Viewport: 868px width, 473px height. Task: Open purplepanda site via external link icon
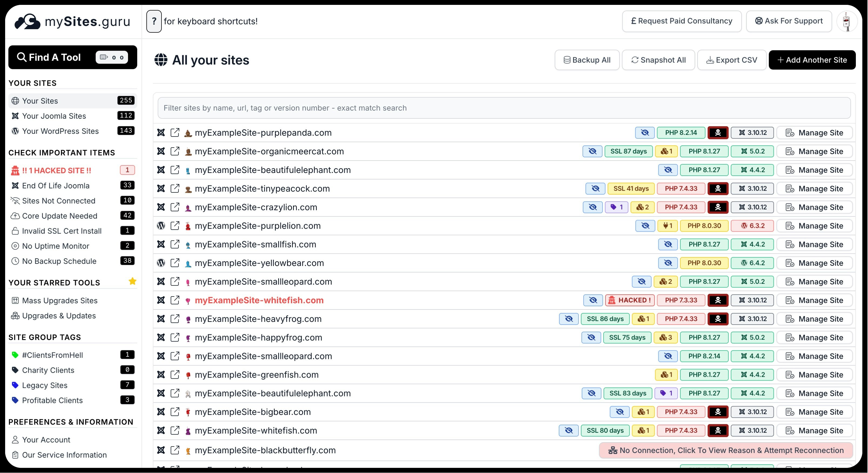pos(175,132)
